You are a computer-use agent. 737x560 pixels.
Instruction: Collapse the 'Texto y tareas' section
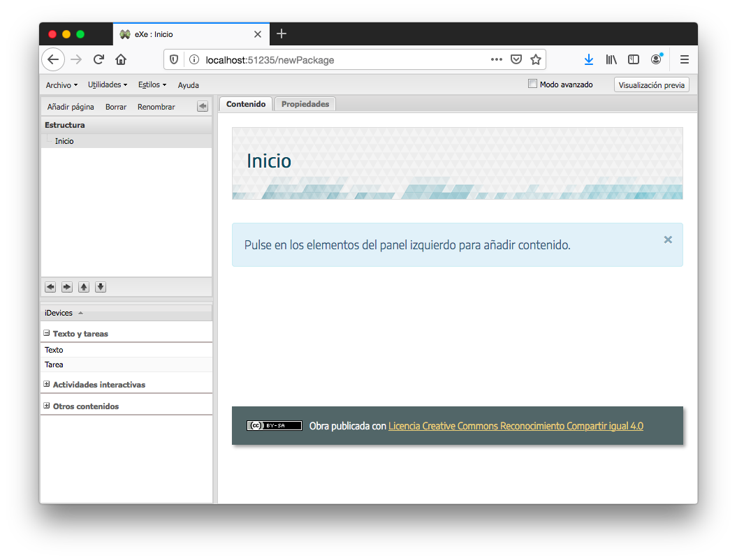click(x=45, y=333)
